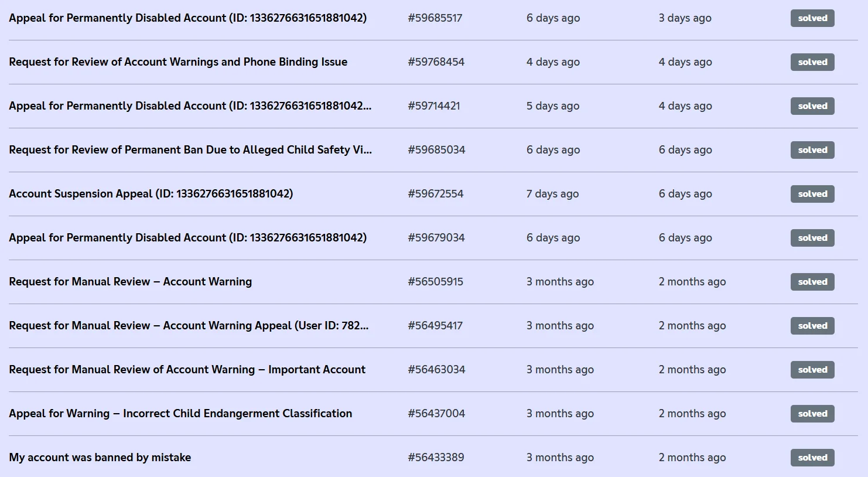Click the solved badge for ticket #56437004
The width and height of the screenshot is (868, 477).
[812, 414]
